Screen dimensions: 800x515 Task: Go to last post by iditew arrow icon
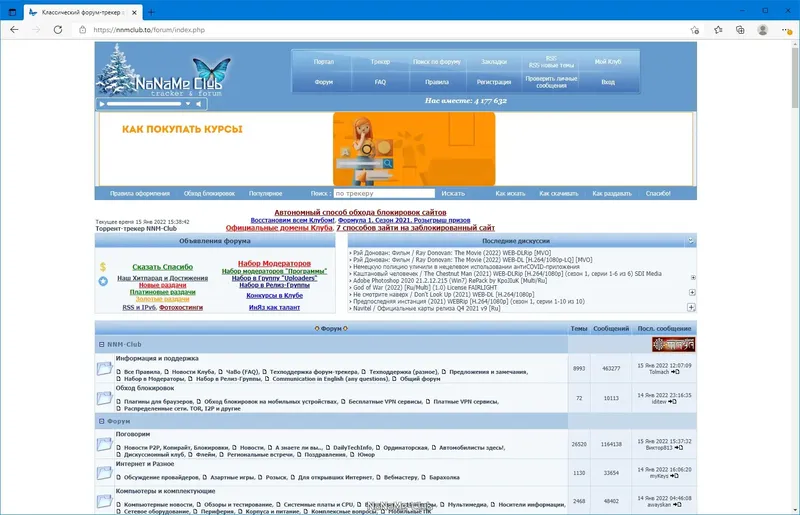coord(672,402)
